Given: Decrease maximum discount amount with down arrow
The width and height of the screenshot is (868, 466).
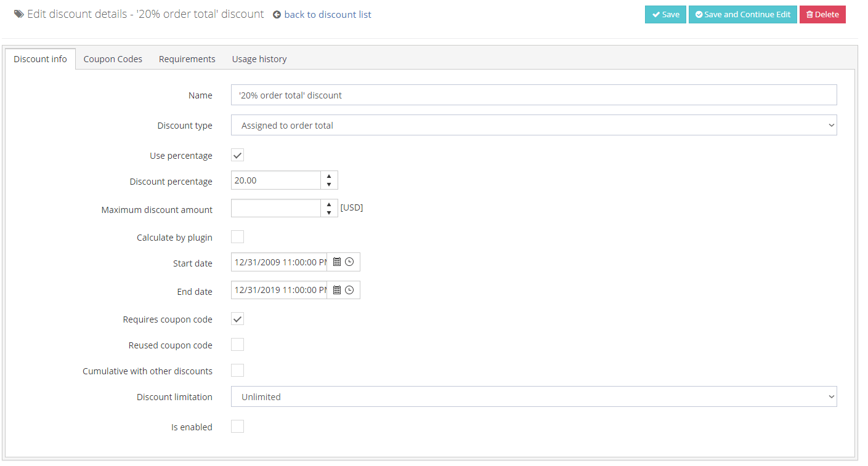Looking at the screenshot, I should [x=329, y=213].
